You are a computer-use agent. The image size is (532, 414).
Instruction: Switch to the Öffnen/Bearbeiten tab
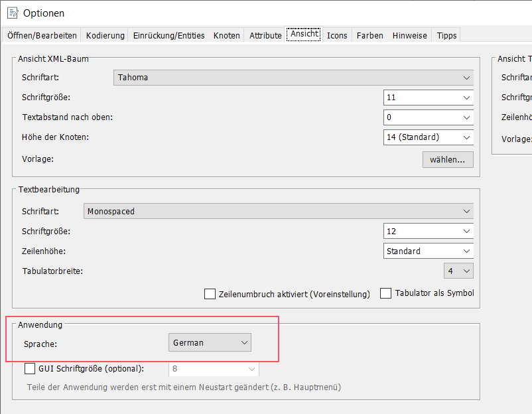(42, 35)
